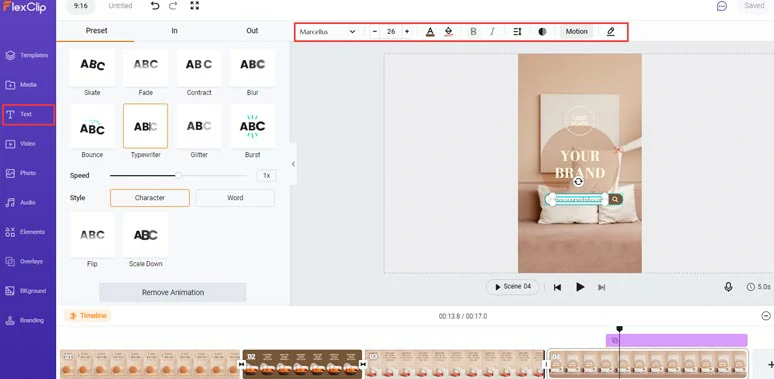Select the Bounce animation preset

[x=92, y=127]
